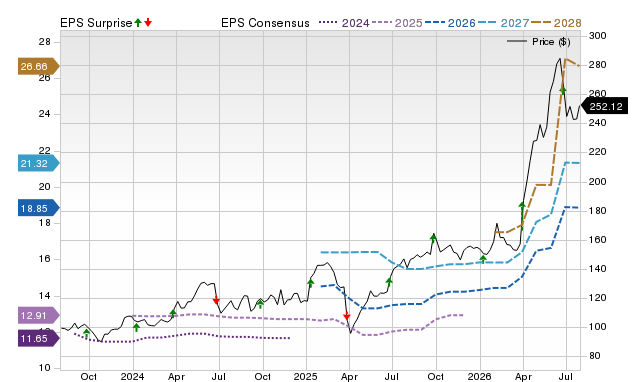
Task: Click the brown 26.66 value tag
Action: [x=39, y=66]
